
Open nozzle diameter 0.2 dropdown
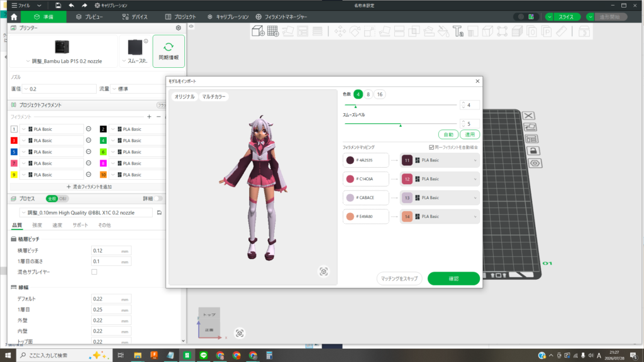click(x=60, y=89)
